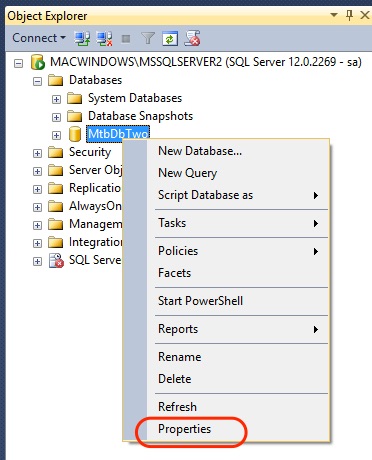Choose Start PowerShell from context menu
This screenshot has width=372, height=460.
(238, 301)
